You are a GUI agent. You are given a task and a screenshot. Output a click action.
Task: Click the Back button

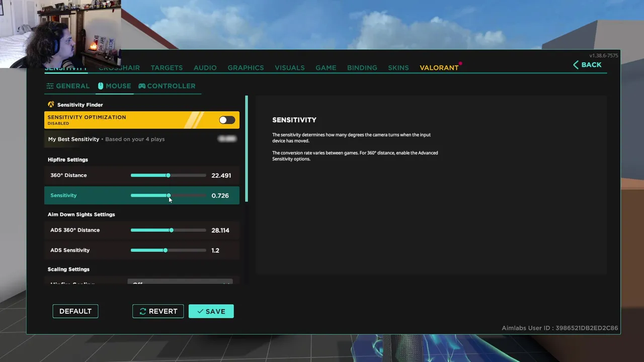(587, 65)
